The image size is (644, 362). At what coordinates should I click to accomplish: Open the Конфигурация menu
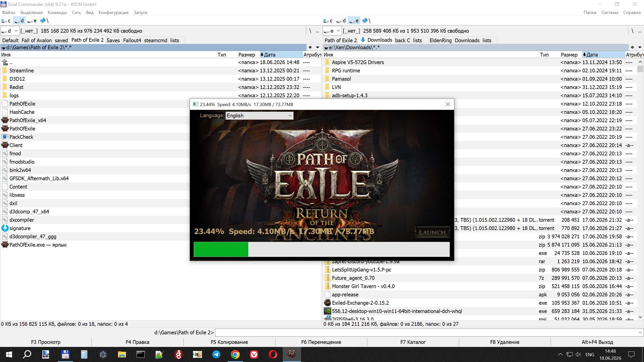coord(113,13)
